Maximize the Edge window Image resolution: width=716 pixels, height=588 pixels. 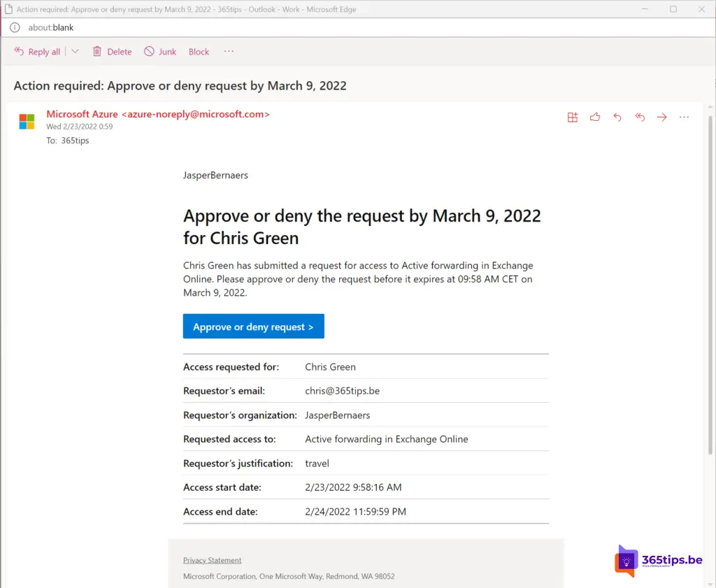(x=673, y=9)
